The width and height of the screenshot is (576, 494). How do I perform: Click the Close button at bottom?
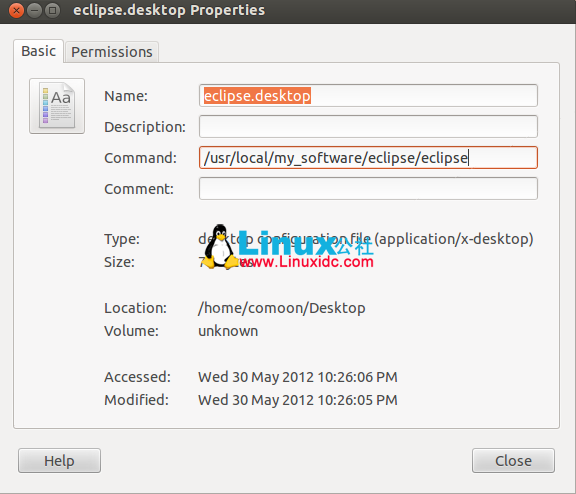(x=513, y=461)
